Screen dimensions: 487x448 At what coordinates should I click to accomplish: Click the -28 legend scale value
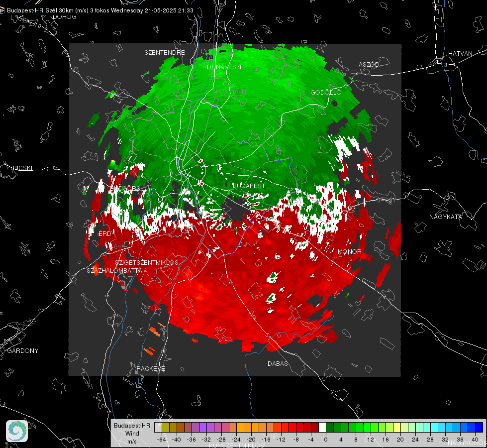pyautogui.click(x=221, y=440)
